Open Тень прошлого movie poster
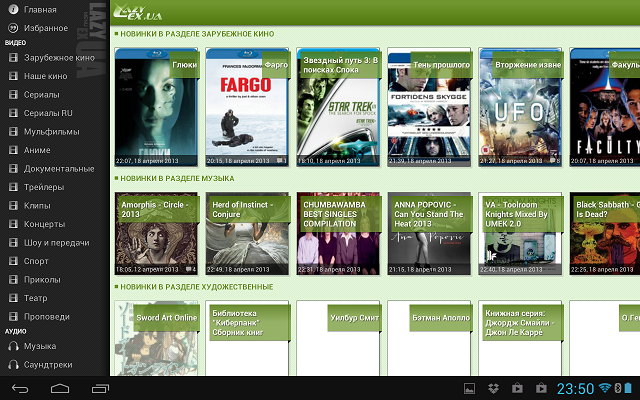The image size is (640, 400). 429,107
